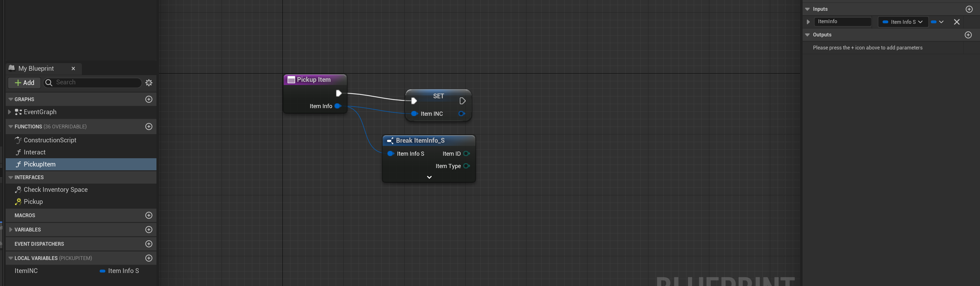This screenshot has height=286, width=980.
Task: Collapse the Outputs section
Action: click(807, 35)
